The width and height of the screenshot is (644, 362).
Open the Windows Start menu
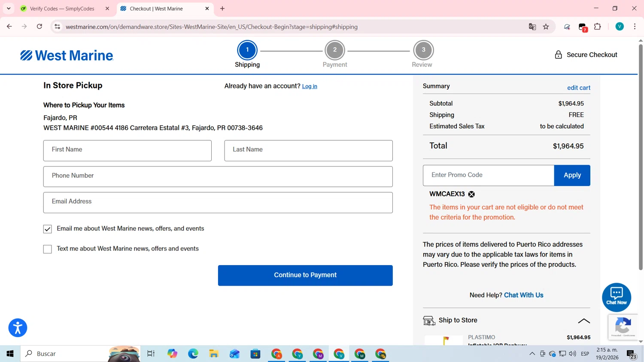pos(10,354)
